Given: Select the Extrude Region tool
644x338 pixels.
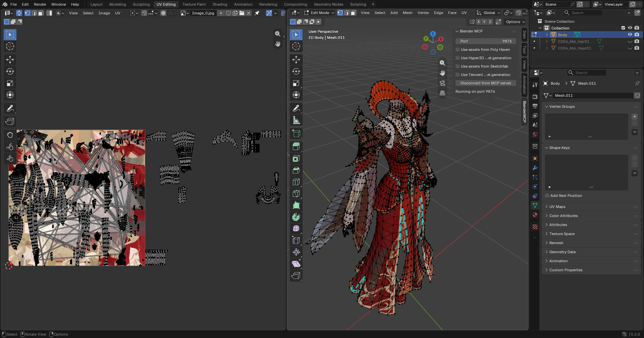Looking at the screenshot, I should point(296,147).
